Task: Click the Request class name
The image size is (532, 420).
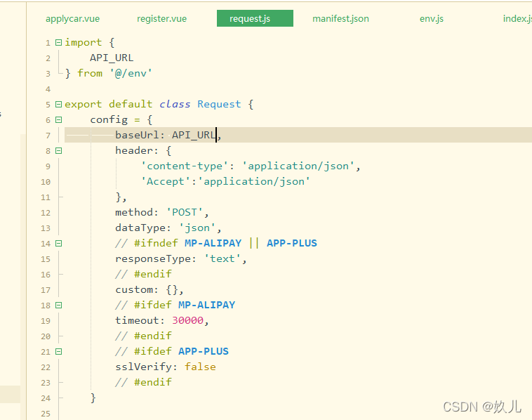Action: tap(219, 104)
